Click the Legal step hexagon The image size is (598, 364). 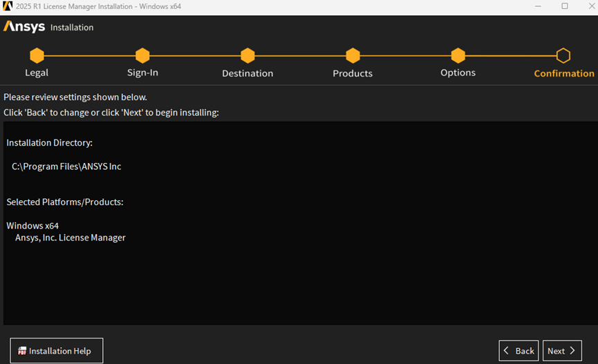37,56
